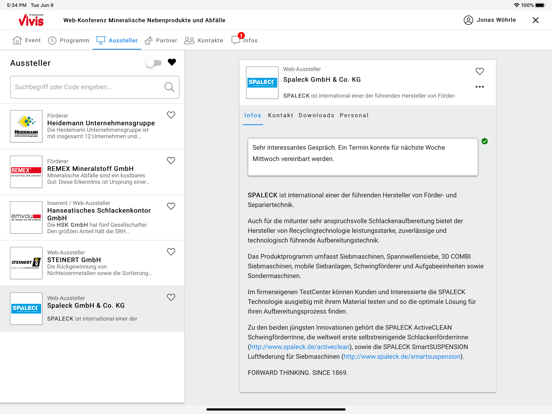This screenshot has height=414, width=552.
Task: Focus the Suchbegriff oder Code search field
Action: click(x=95, y=87)
